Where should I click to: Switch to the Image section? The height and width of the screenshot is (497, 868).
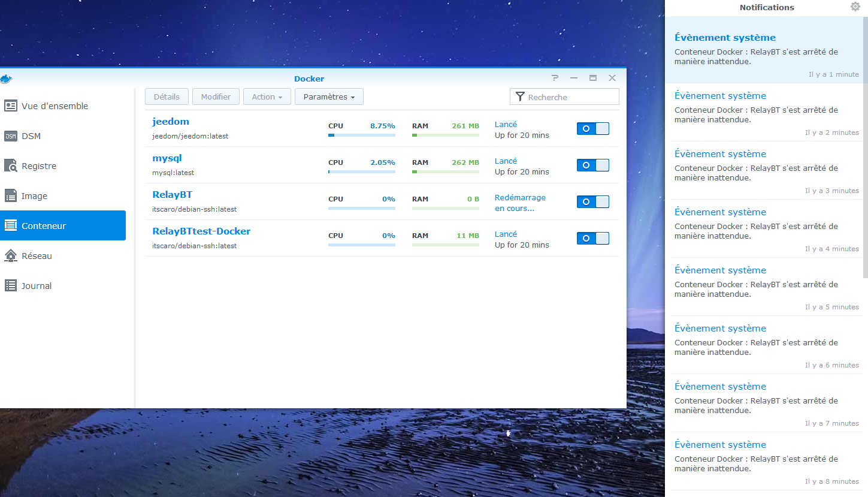[63, 196]
